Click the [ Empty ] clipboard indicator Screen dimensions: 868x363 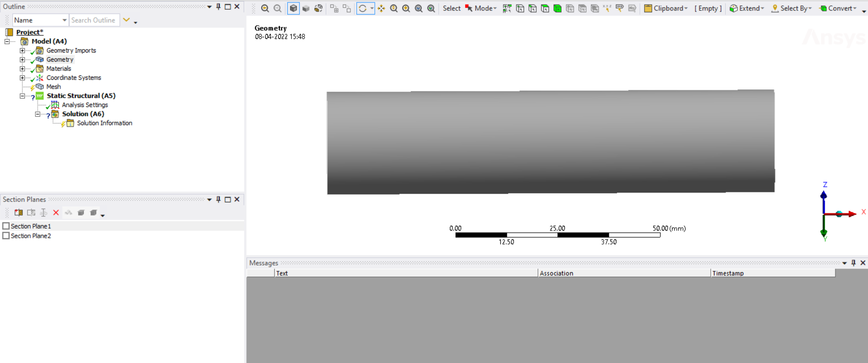(708, 8)
